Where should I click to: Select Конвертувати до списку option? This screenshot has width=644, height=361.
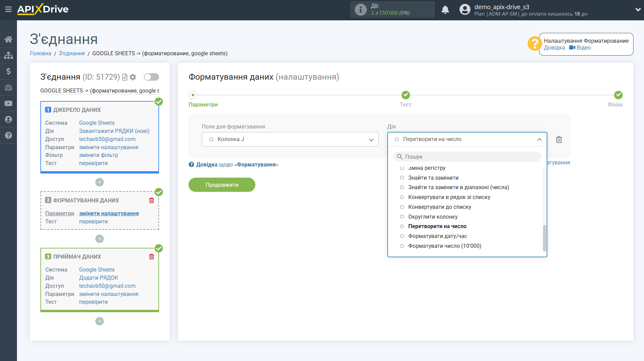tap(440, 207)
